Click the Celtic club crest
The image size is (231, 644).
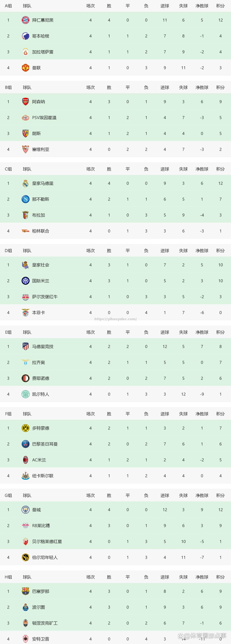tap(25, 394)
